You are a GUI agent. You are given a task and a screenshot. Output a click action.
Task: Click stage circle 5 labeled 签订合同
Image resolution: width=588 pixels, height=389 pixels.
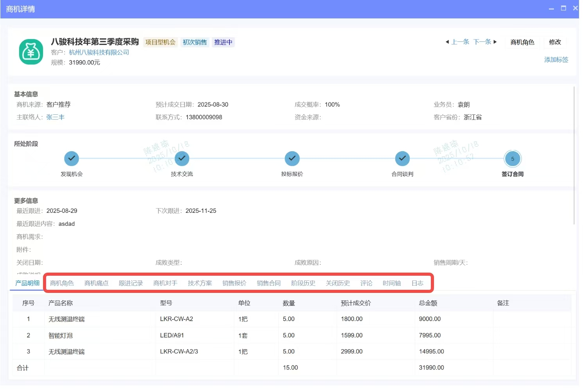click(513, 159)
